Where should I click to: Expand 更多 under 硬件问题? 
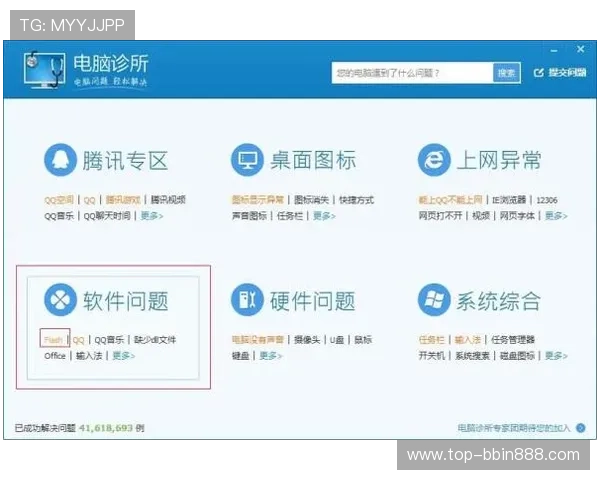[271, 356]
